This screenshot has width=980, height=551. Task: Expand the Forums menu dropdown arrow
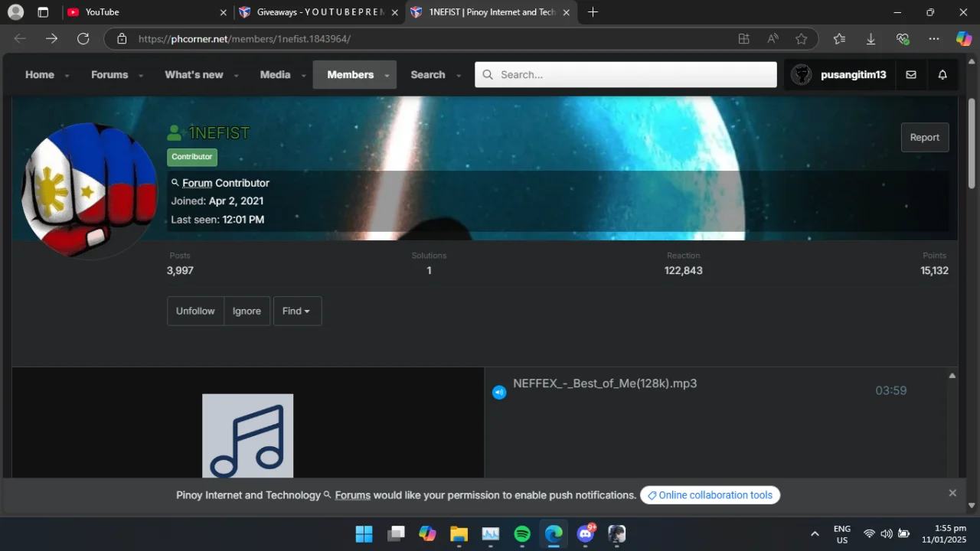tap(141, 75)
